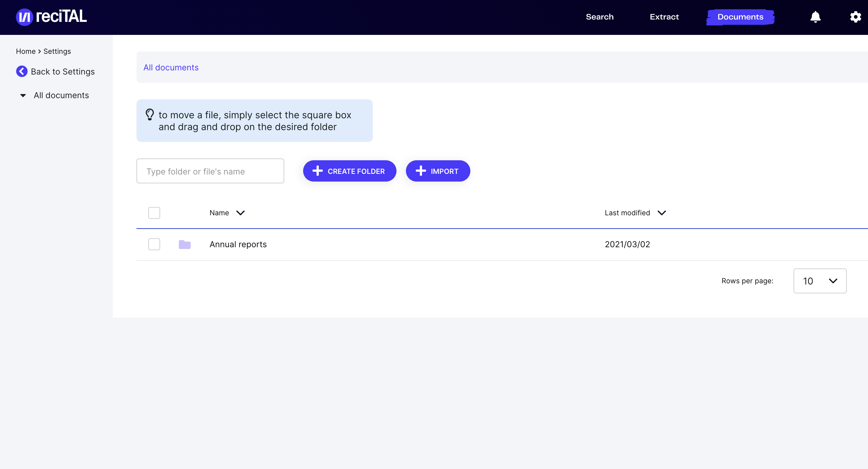868x469 pixels.
Task: Collapse the All documents tree arrow
Action: (23, 96)
